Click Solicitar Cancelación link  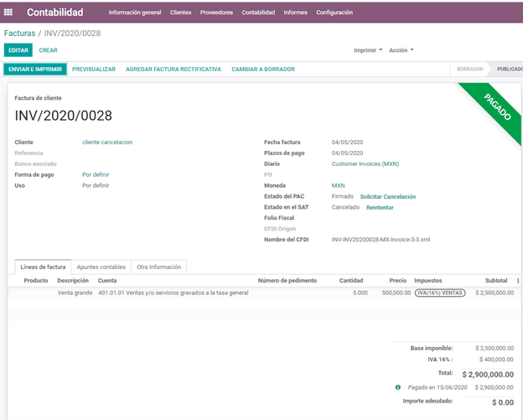tap(387, 196)
